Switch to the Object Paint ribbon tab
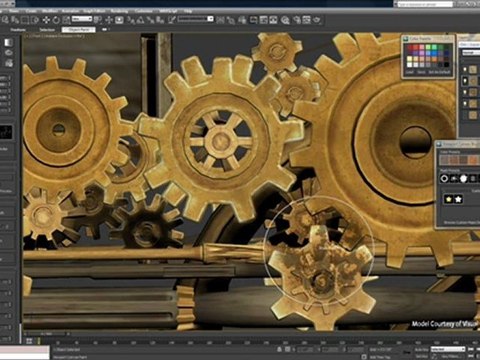 78,30
